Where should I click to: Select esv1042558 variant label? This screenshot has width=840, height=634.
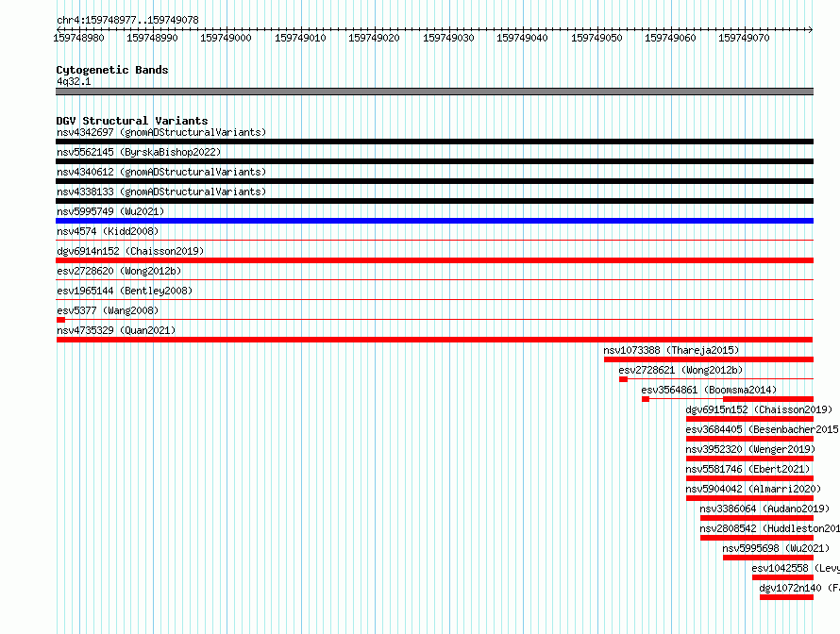796,568
